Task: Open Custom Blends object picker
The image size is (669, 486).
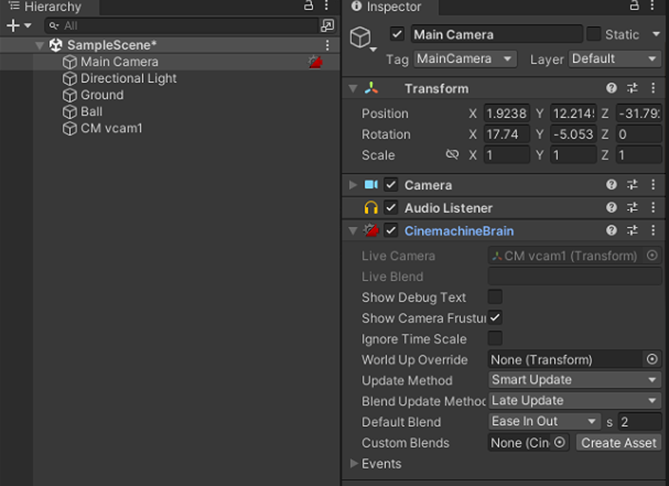Action: [560, 442]
